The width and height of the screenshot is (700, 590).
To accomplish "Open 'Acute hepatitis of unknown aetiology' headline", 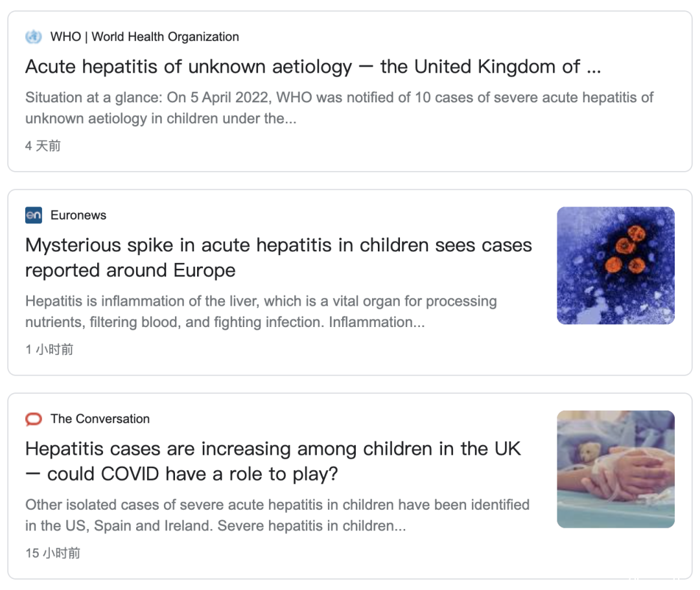I will (313, 67).
